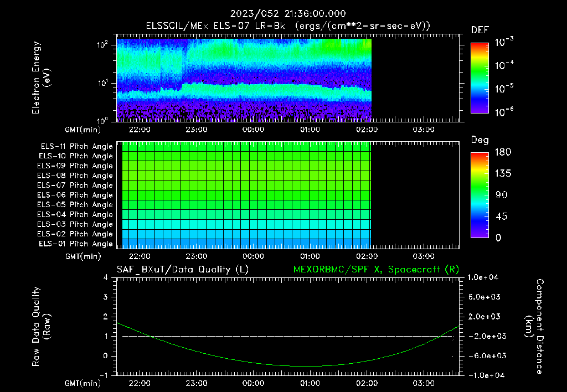567x392 pixels.
Task: Click the 10^-6 label on DEF color bar
Action: [x=504, y=112]
